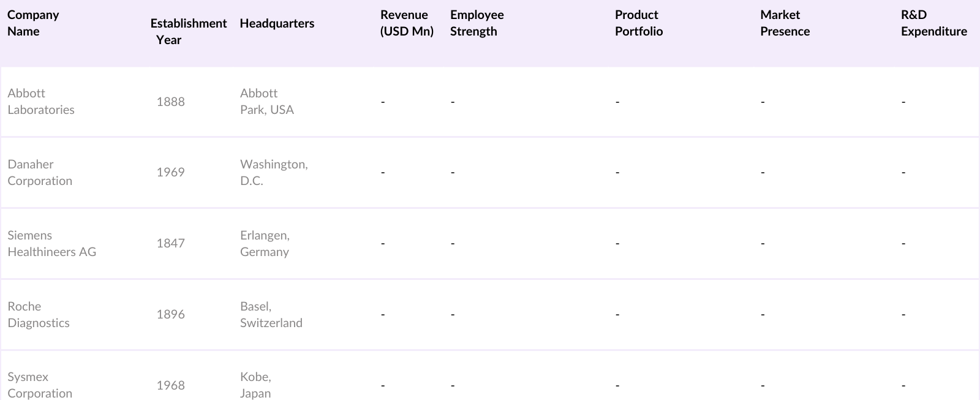Viewport: 980px width, 400px height.
Task: Click the Company Name column header
Action: (x=33, y=23)
